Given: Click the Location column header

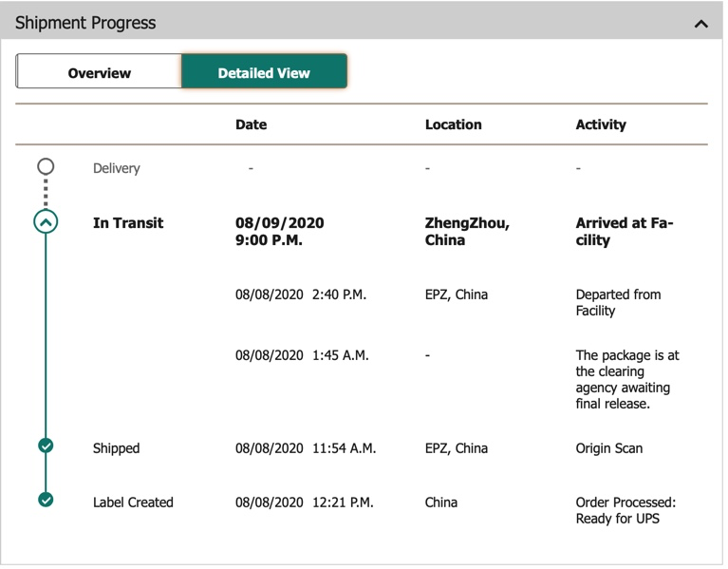Looking at the screenshot, I should 453,124.
